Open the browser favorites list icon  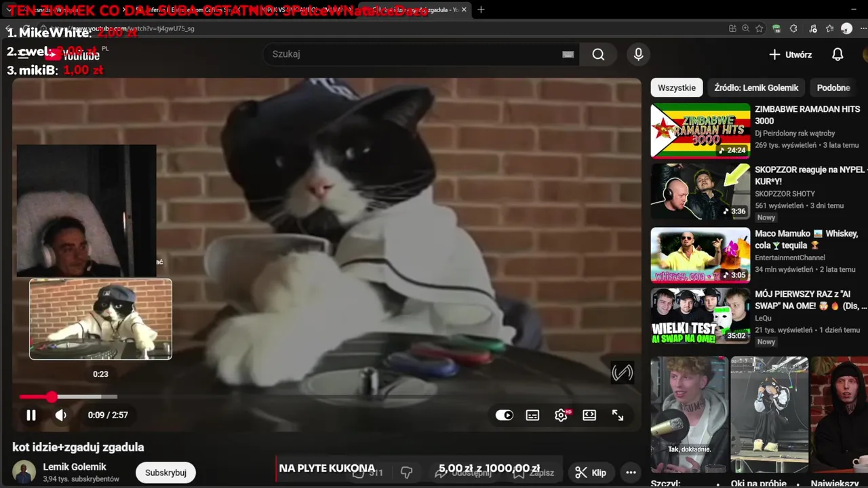click(x=829, y=28)
